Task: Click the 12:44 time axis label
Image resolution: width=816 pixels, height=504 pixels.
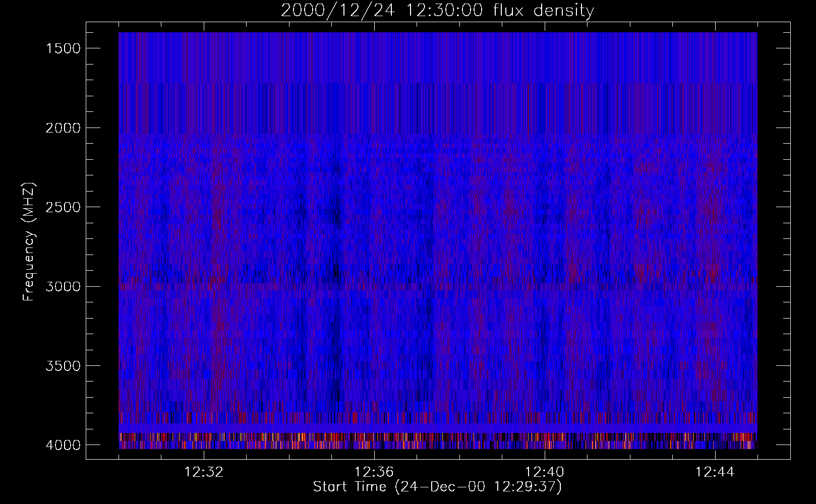Action: coord(715,472)
